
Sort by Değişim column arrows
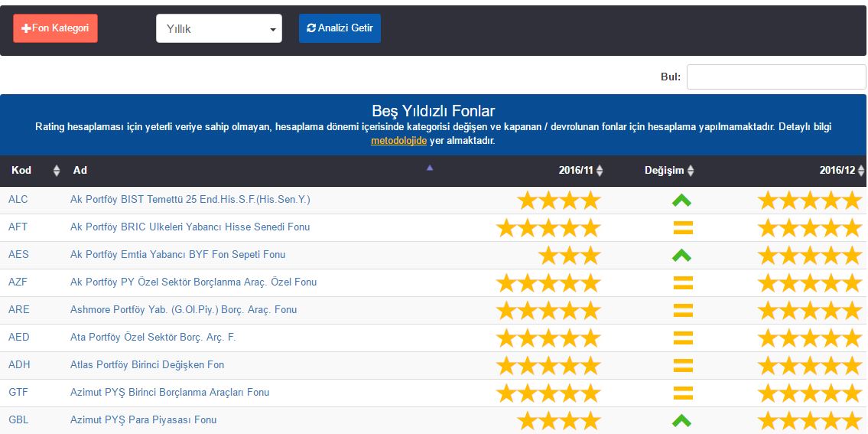691,171
